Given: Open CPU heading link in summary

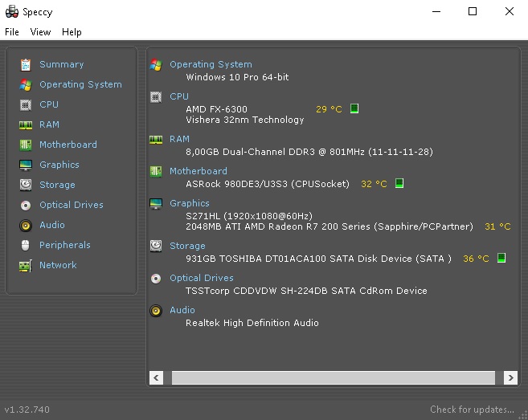Looking at the screenshot, I should click(179, 96).
